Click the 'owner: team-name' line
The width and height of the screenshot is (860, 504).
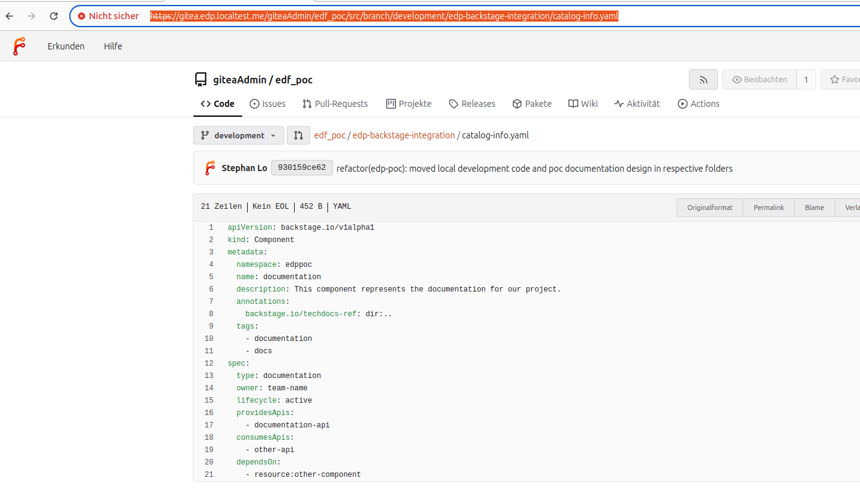[272, 388]
